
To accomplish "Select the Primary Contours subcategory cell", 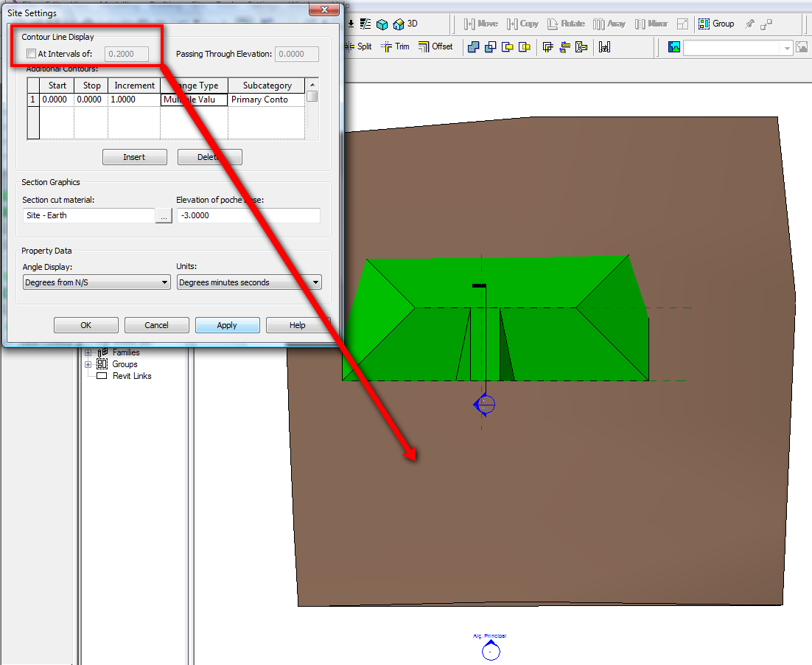I will (x=266, y=100).
